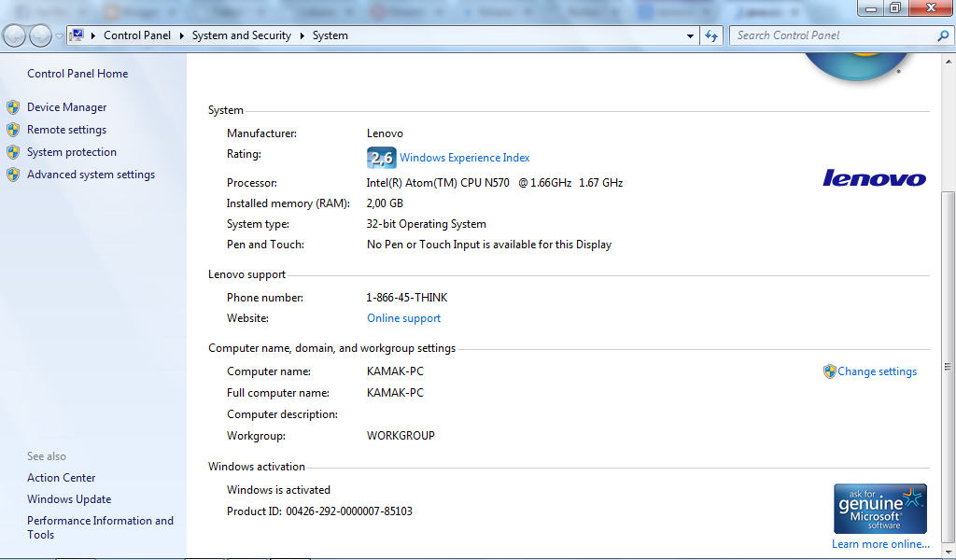Click the Forward navigation arrow button
956x560 pixels.
(x=40, y=36)
